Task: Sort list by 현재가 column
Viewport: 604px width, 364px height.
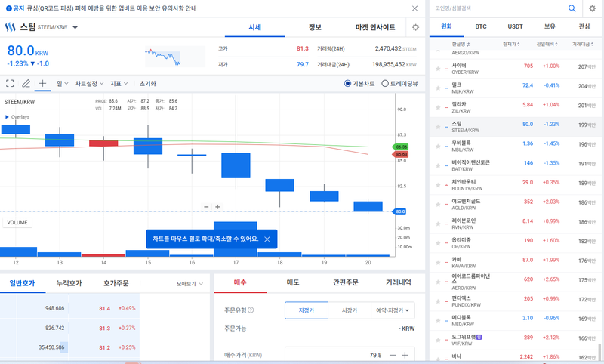Action: (511, 45)
